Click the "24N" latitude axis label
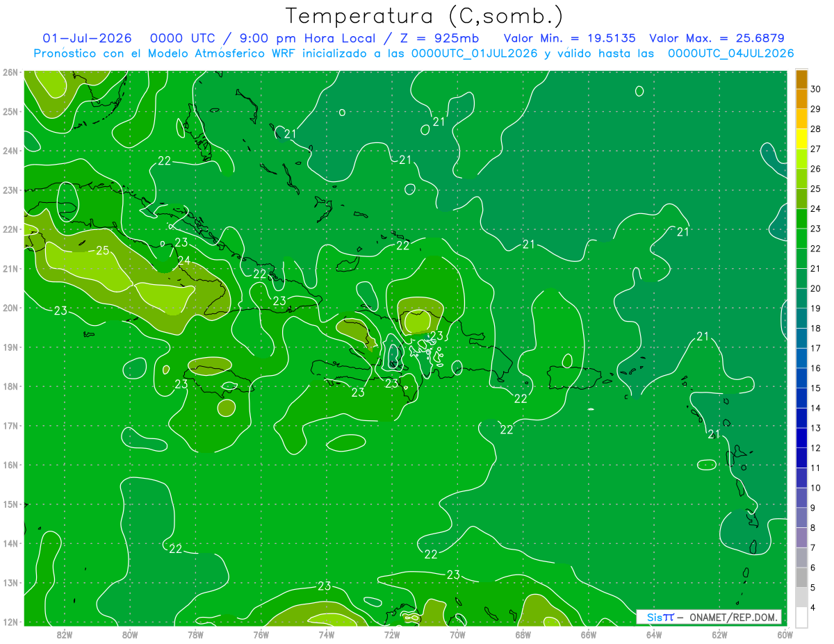 (x=10, y=151)
